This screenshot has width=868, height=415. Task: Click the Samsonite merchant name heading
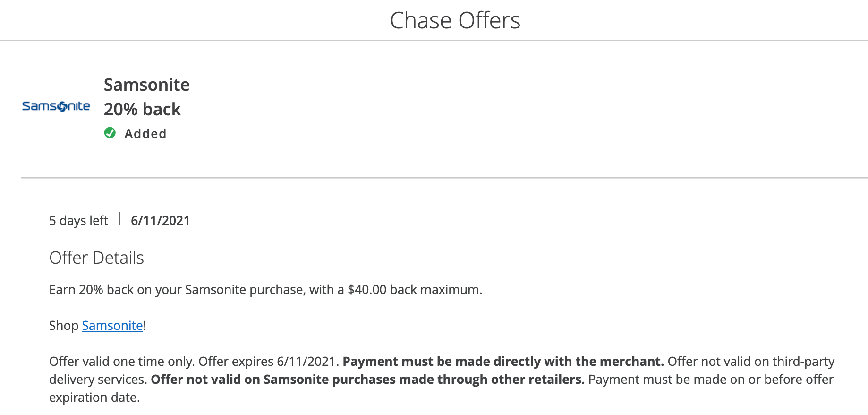point(147,85)
